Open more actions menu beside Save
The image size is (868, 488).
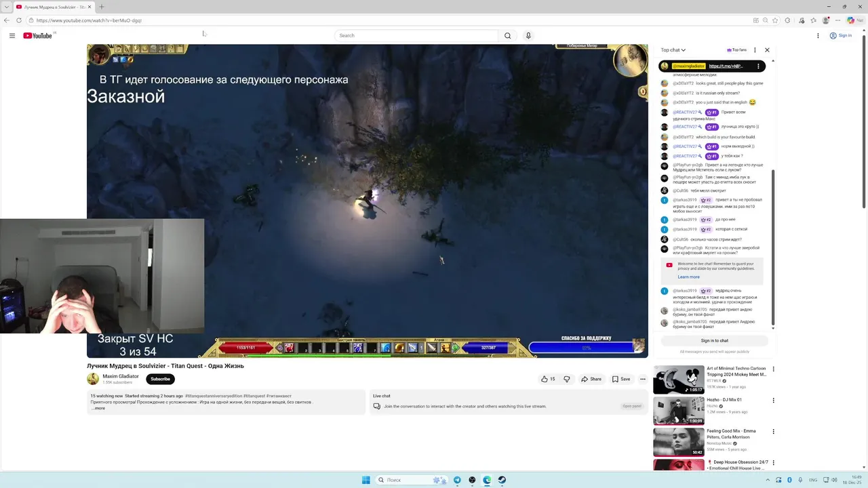tap(643, 379)
